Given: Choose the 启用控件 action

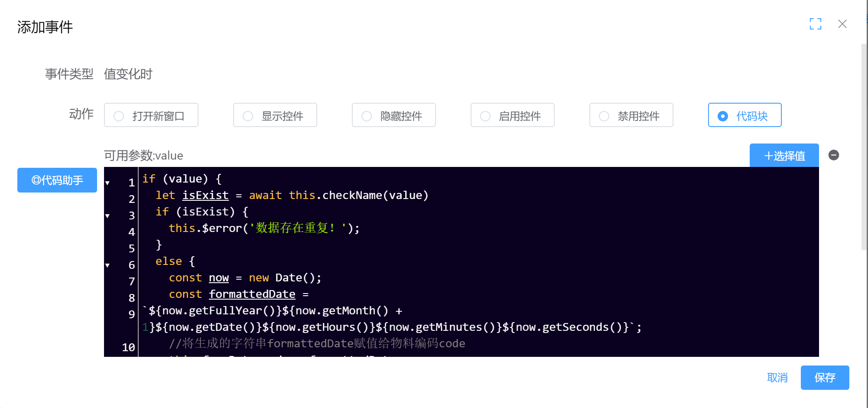Looking at the screenshot, I should coord(513,115).
